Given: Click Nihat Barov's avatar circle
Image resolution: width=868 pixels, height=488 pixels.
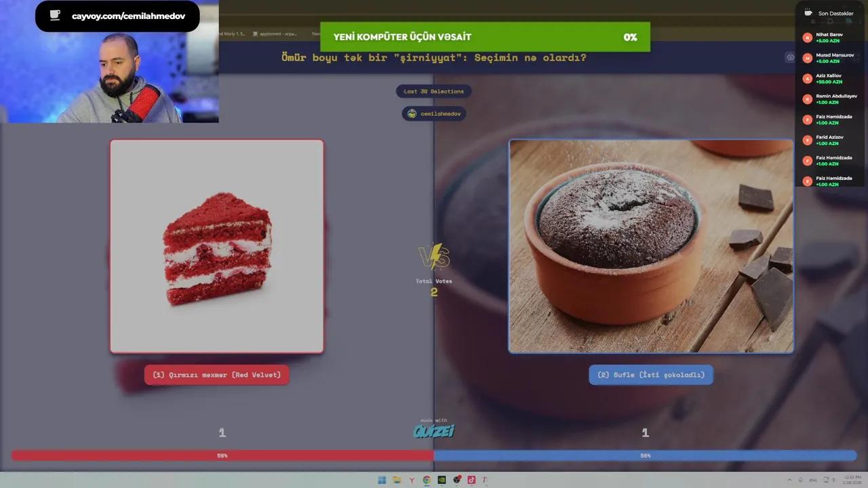Looking at the screenshot, I should click(x=807, y=38).
